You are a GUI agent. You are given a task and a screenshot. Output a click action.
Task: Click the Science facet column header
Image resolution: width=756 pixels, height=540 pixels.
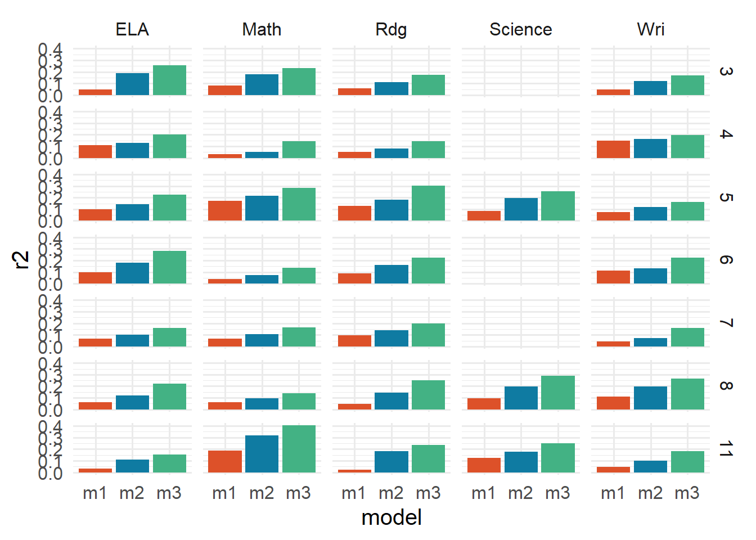(520, 29)
